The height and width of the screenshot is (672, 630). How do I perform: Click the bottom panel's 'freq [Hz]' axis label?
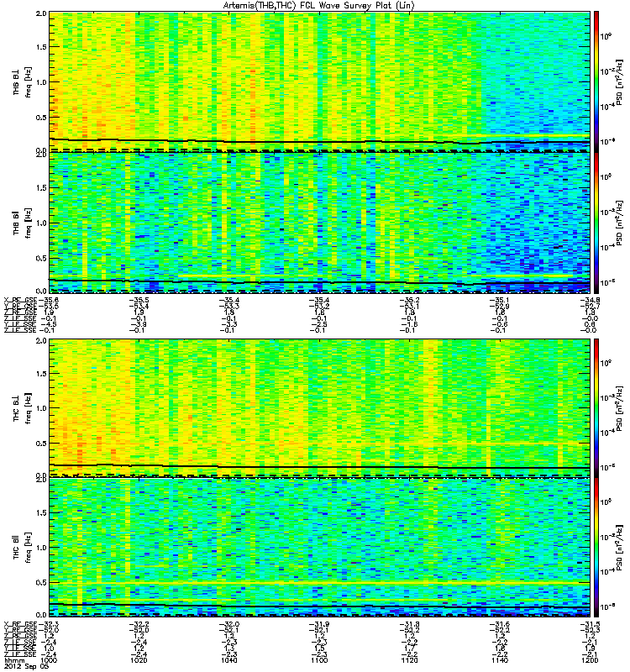point(28,548)
